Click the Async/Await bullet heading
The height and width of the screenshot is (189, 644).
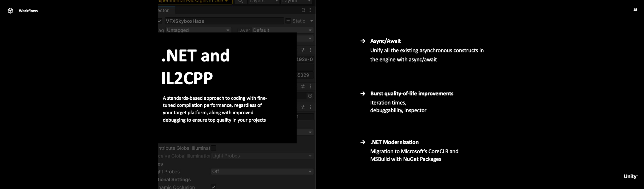[385, 41]
